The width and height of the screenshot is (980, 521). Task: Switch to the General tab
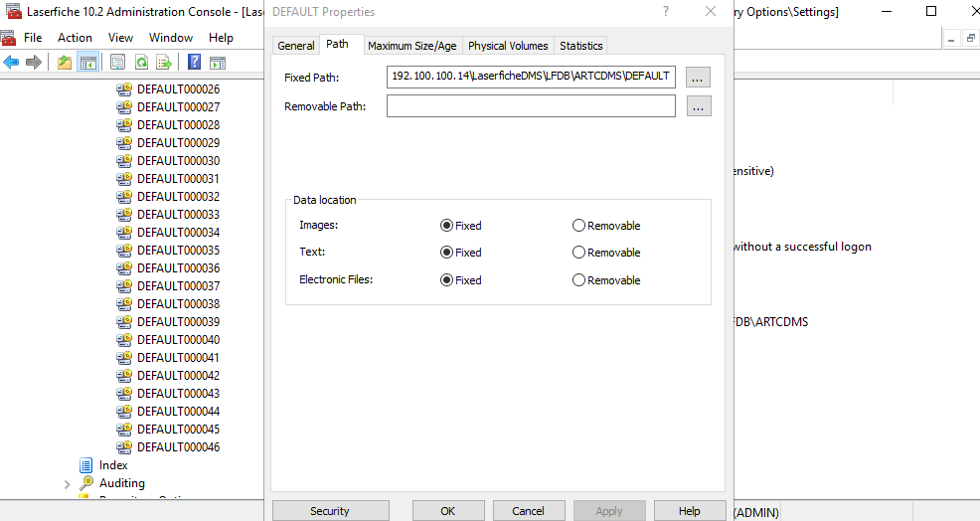point(295,46)
